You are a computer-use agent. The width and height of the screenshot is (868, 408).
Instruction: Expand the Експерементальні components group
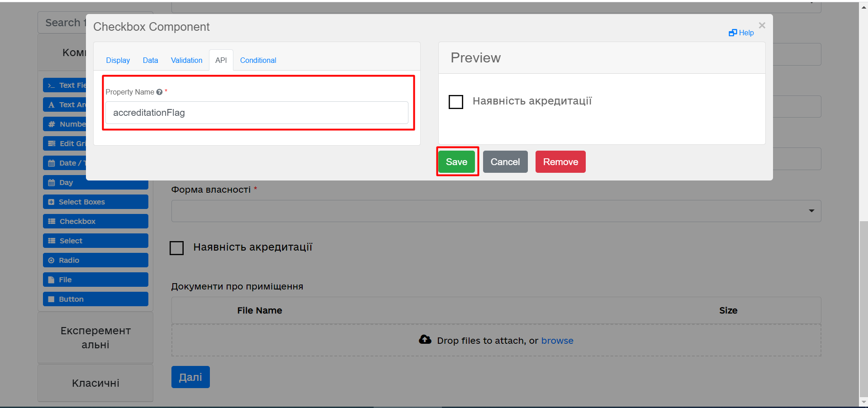click(95, 337)
